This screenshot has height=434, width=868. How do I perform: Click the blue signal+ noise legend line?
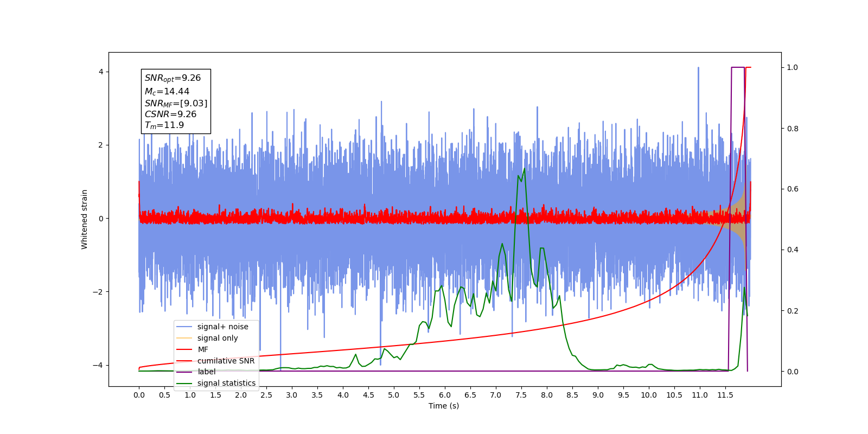[184, 327]
